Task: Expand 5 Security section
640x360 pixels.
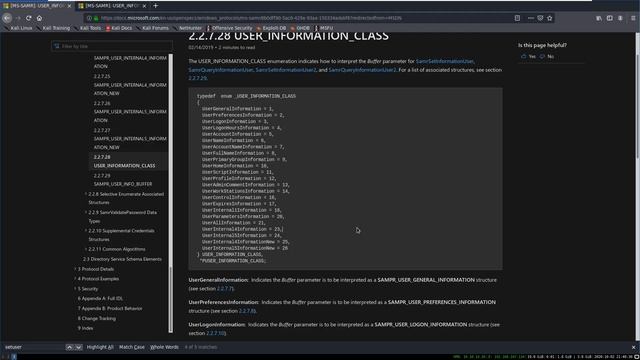Action: (87, 289)
